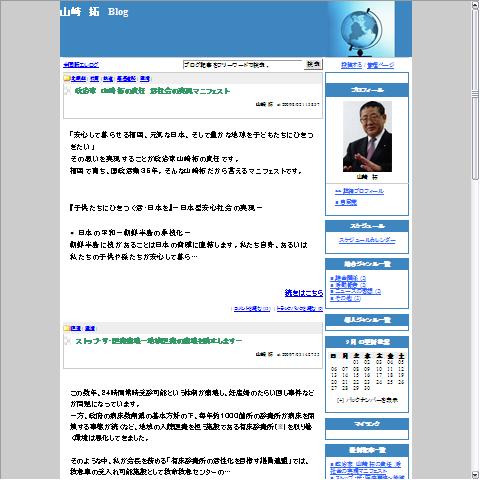
Task: Click the スケジュール sidebar heading
Action: 367,226
